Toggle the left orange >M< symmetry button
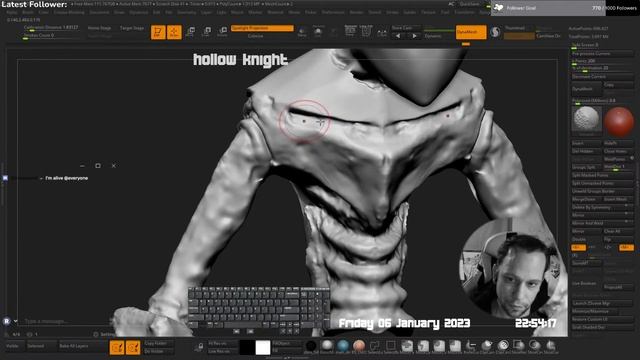Image resolution: width=640 pixels, height=360 pixels. (x=578, y=247)
